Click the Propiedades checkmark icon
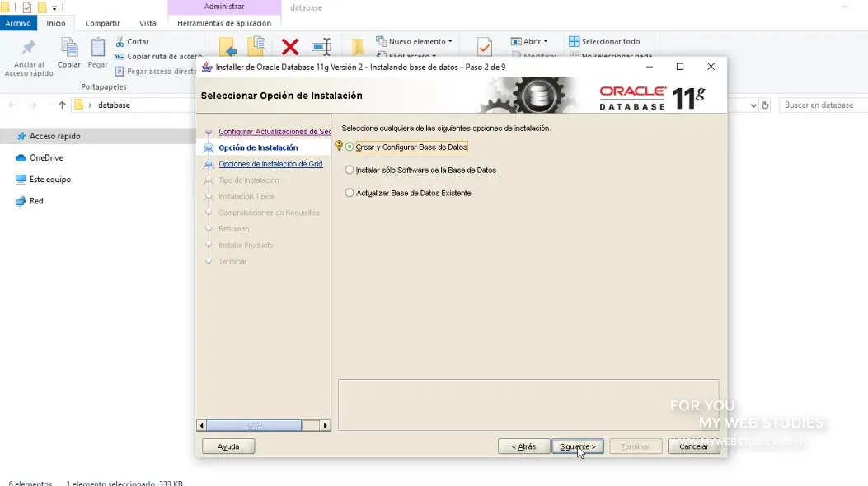 point(485,47)
